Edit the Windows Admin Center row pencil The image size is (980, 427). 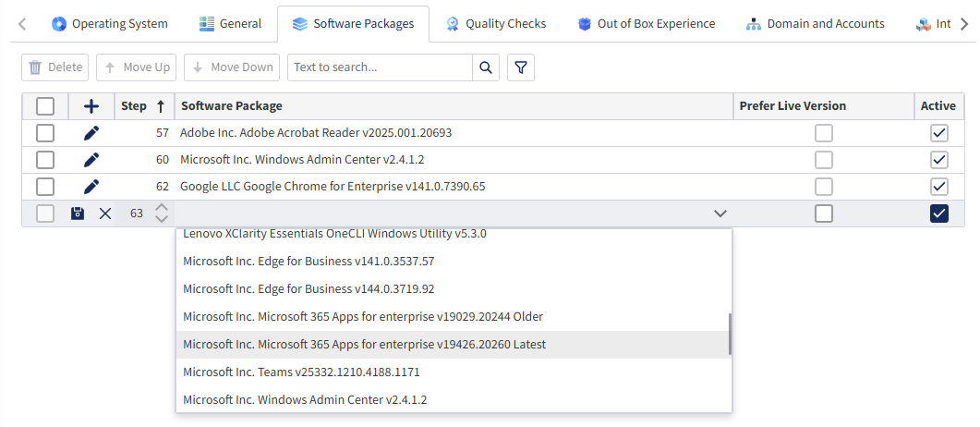pos(91,160)
